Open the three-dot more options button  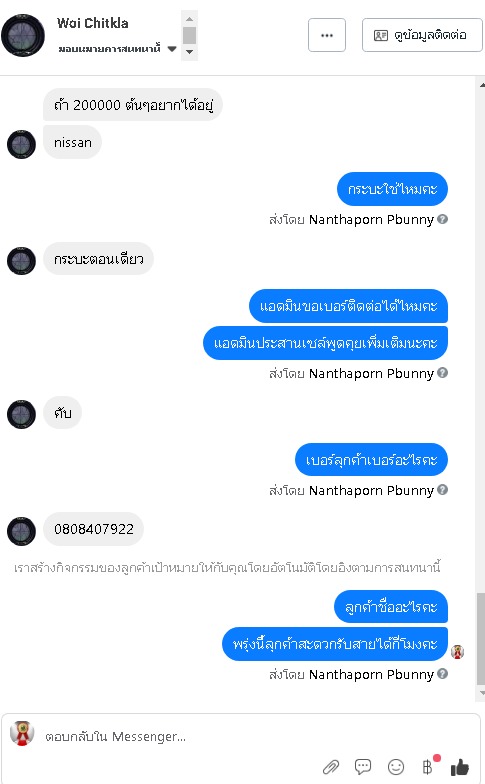point(327,35)
